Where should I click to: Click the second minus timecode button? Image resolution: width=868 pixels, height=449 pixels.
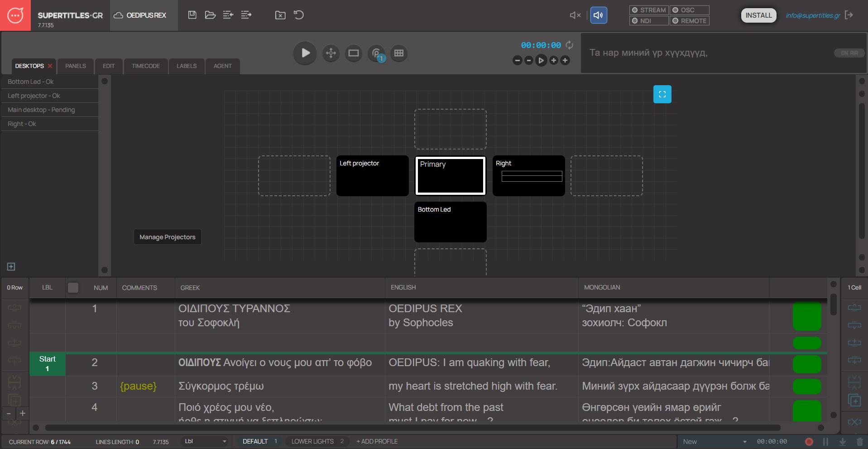click(529, 60)
